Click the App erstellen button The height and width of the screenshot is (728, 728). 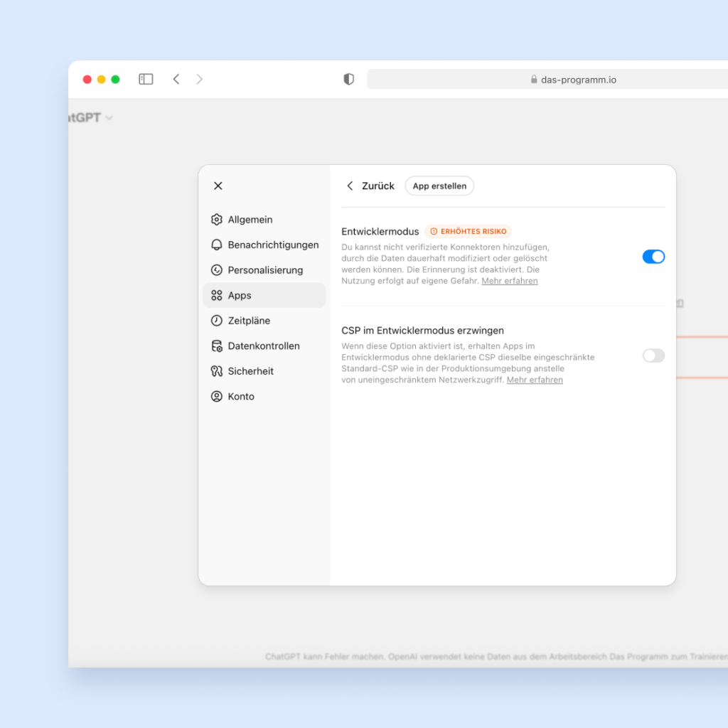(439, 186)
